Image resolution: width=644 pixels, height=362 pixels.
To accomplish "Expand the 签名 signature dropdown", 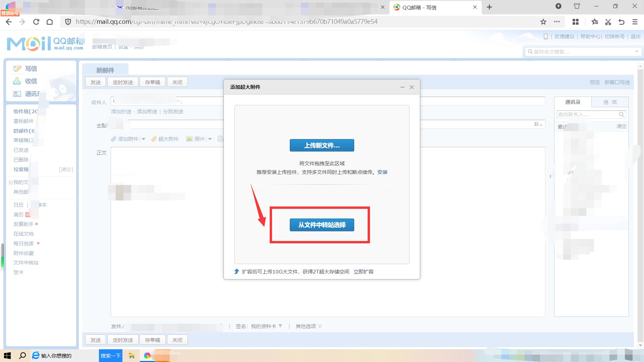I will pos(281,326).
